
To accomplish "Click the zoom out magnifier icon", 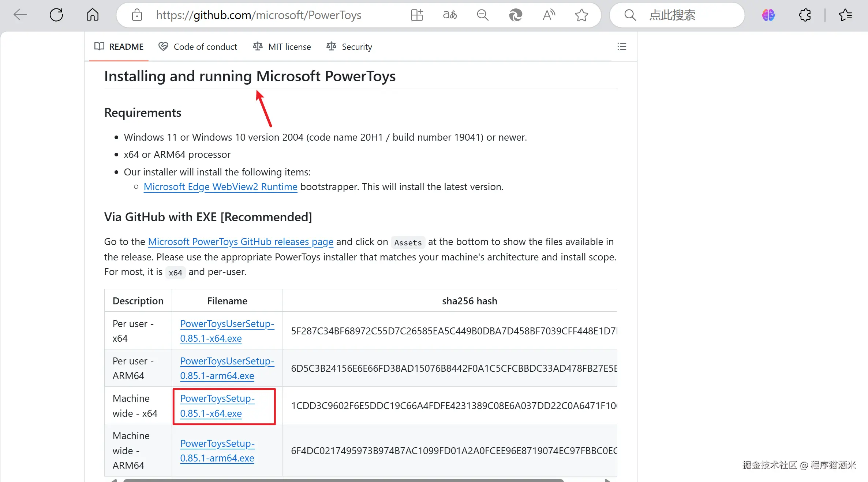I will (483, 15).
